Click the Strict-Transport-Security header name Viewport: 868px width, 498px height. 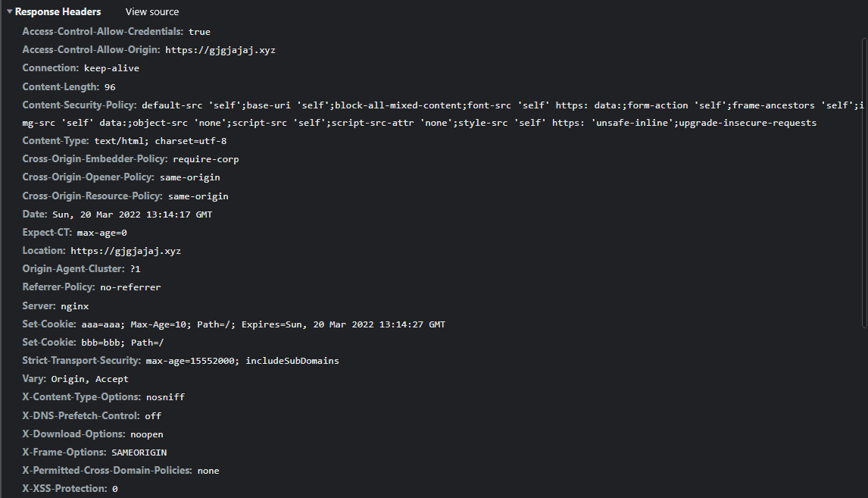82,361
